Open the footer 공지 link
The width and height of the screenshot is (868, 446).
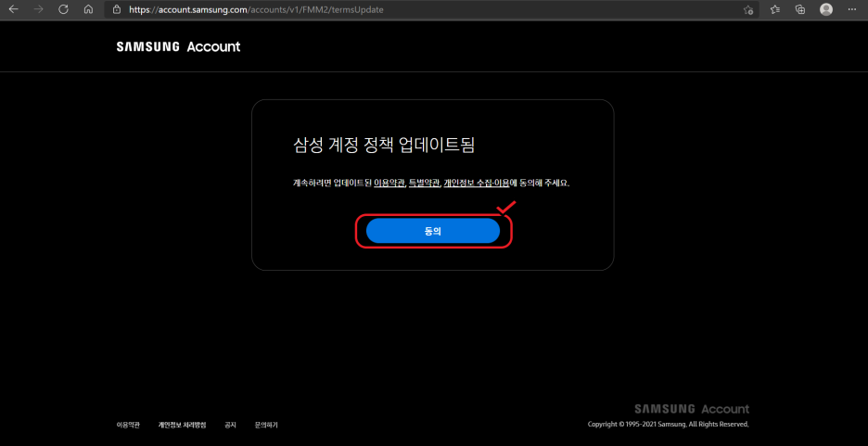coord(230,425)
